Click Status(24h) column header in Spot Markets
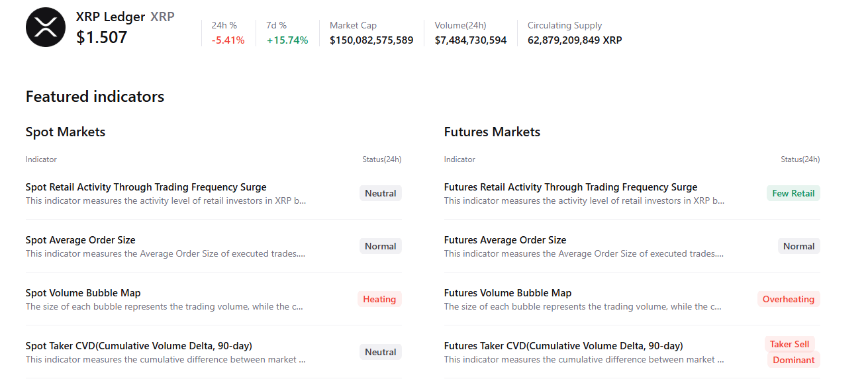Viewport: 868px width, 385px height. coord(382,159)
